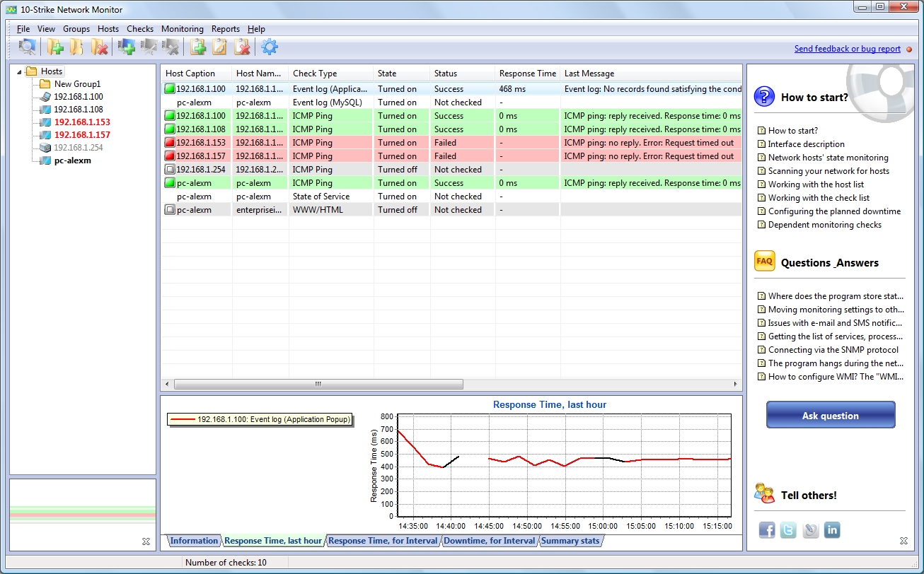The height and width of the screenshot is (574, 924).
Task: Click the add check clipboard icon
Action: [199, 47]
